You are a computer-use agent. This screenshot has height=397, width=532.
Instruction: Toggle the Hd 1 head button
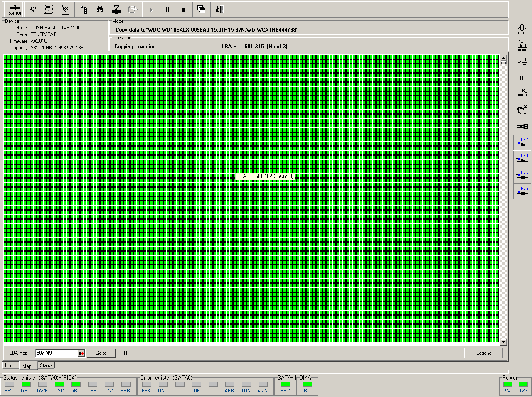coord(522,159)
